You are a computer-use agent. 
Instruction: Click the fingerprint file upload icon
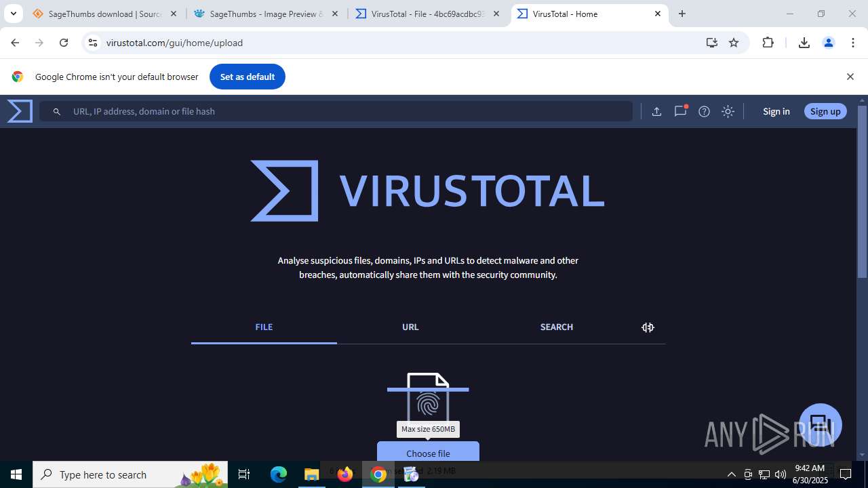point(428,399)
